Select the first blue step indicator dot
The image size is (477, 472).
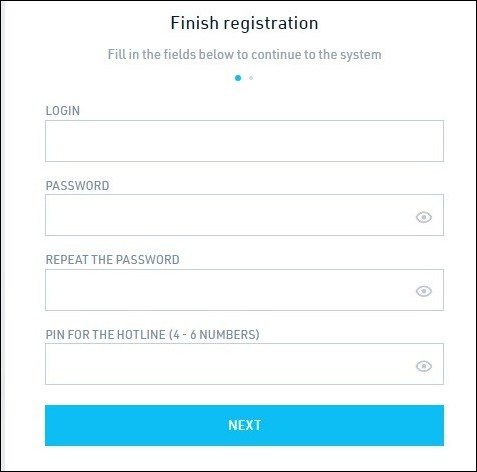pyautogui.click(x=238, y=78)
